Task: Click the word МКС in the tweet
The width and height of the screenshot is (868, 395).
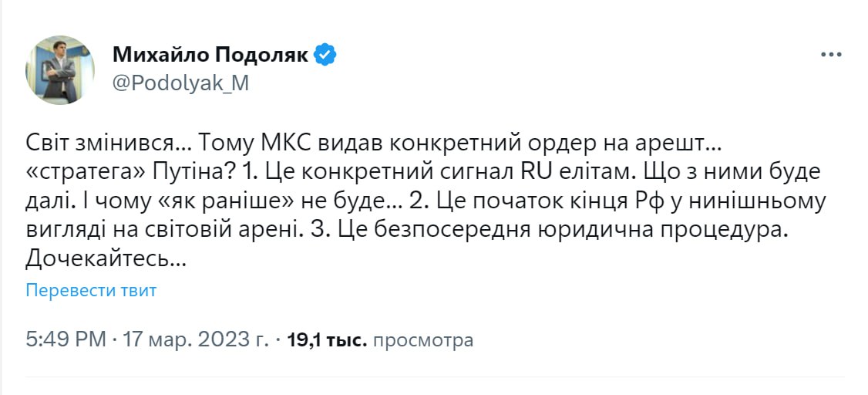Action: 279,143
